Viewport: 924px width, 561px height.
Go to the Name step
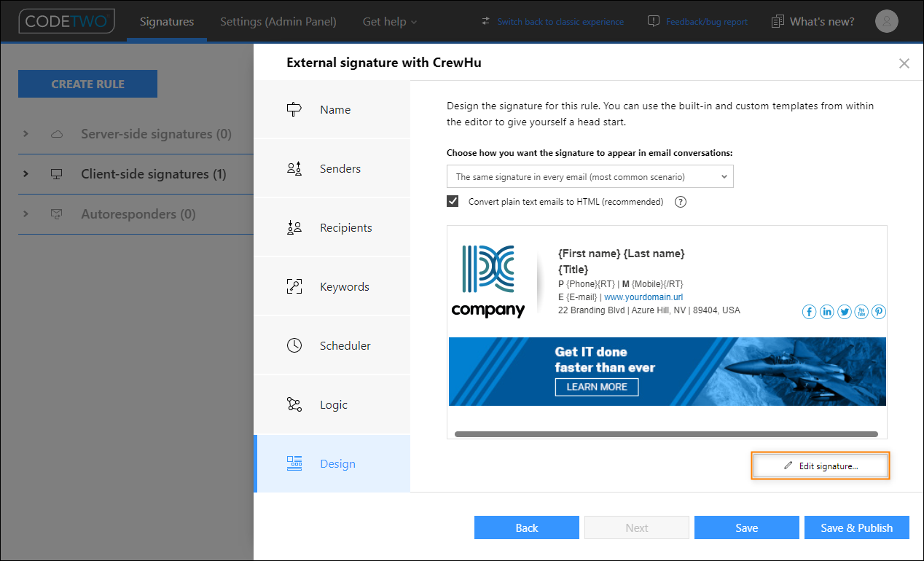pos(332,109)
